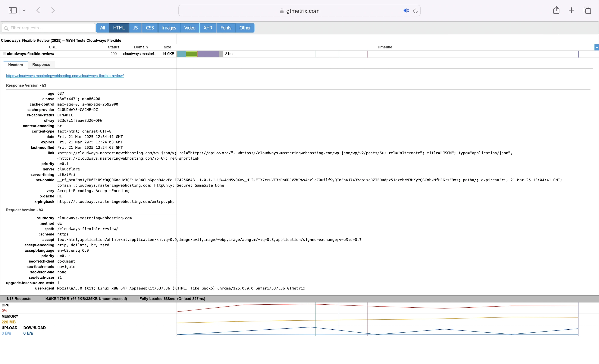Select the All filter button

[x=102, y=28]
